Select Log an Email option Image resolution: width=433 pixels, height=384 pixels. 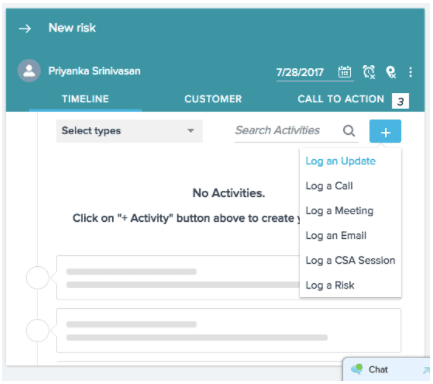click(x=336, y=236)
